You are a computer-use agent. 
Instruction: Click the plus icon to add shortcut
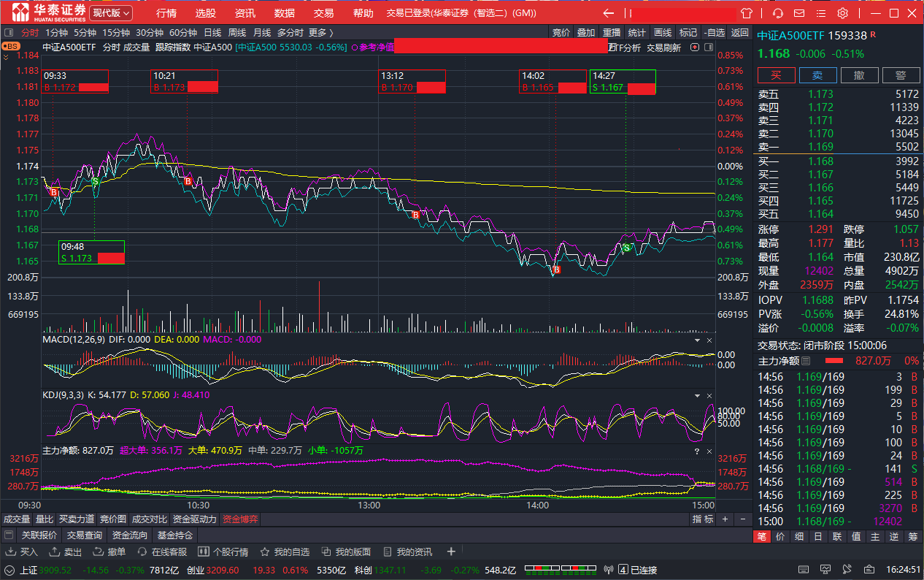pos(451,552)
